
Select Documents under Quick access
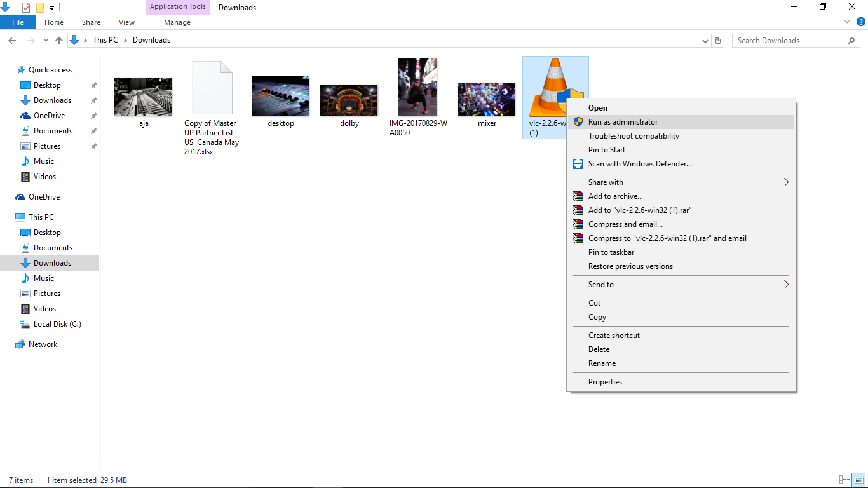pos(53,131)
